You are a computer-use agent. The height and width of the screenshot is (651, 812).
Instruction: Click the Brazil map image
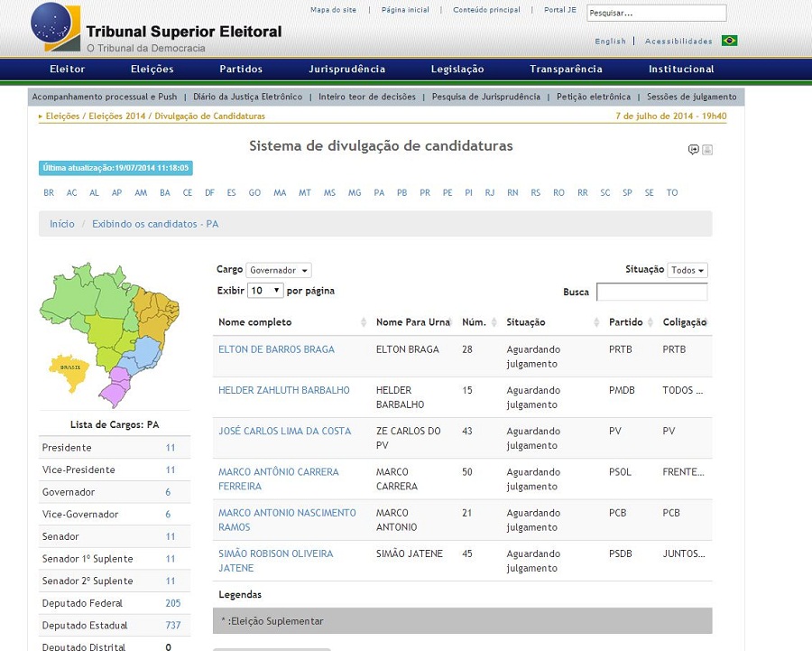point(108,334)
